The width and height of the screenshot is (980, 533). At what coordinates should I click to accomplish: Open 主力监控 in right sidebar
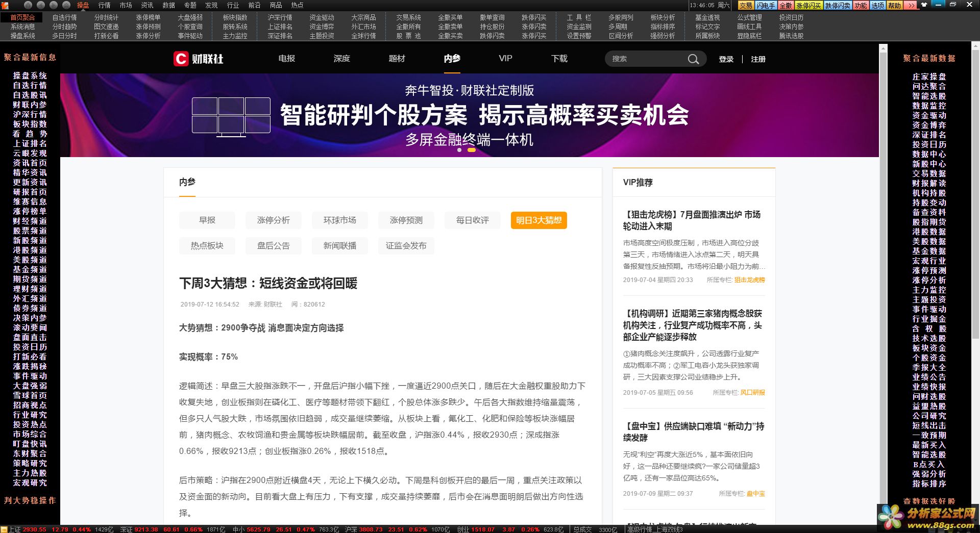pos(929,290)
